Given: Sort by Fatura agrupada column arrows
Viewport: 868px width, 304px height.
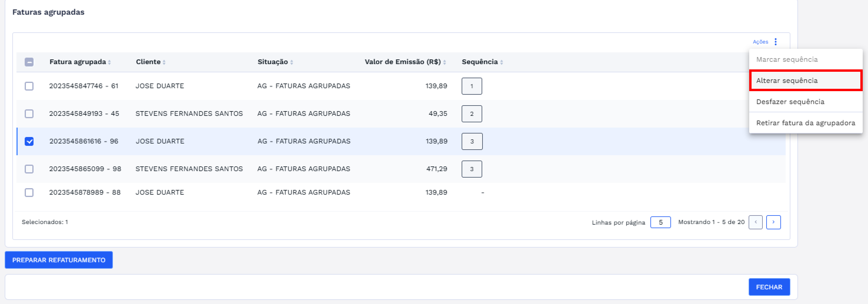Looking at the screenshot, I should 109,62.
